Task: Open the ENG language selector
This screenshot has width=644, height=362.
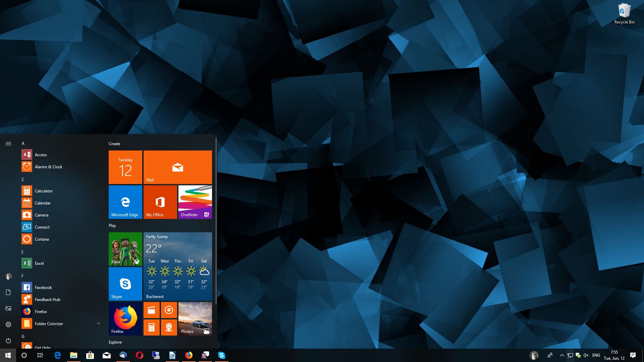Action: [x=596, y=355]
